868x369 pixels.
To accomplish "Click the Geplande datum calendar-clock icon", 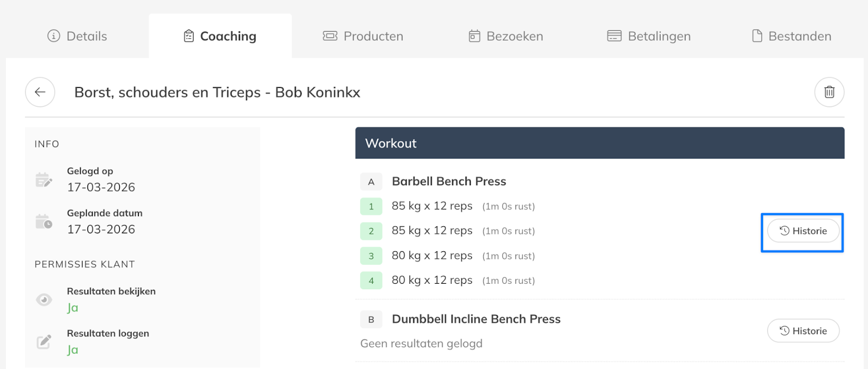I will coord(43,221).
